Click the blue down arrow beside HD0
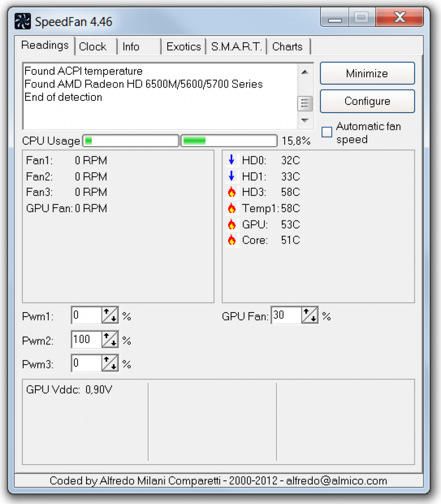 [232, 160]
